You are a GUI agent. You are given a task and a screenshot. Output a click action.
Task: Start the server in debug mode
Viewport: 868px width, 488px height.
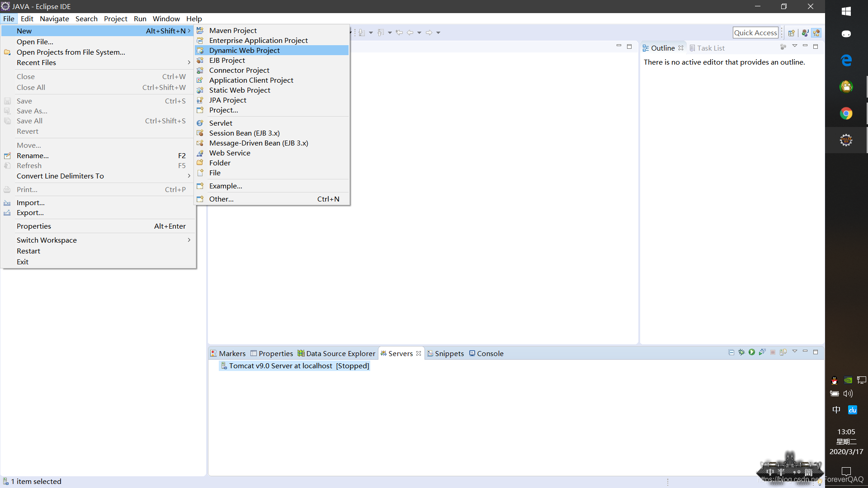point(741,352)
